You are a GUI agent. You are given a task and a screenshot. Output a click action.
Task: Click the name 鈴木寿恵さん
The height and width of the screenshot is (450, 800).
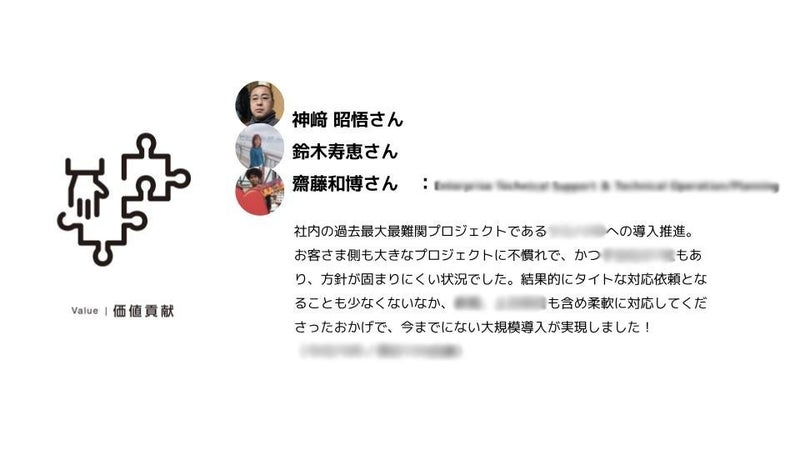(x=345, y=152)
